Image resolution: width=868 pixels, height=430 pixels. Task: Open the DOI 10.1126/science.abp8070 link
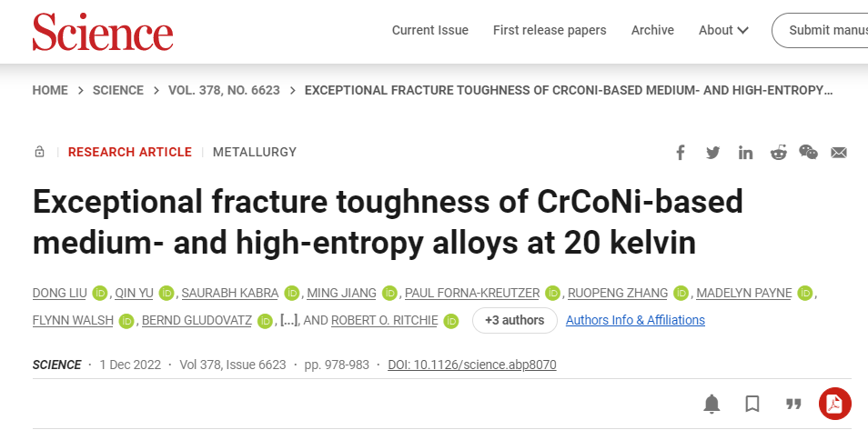pyautogui.click(x=471, y=365)
